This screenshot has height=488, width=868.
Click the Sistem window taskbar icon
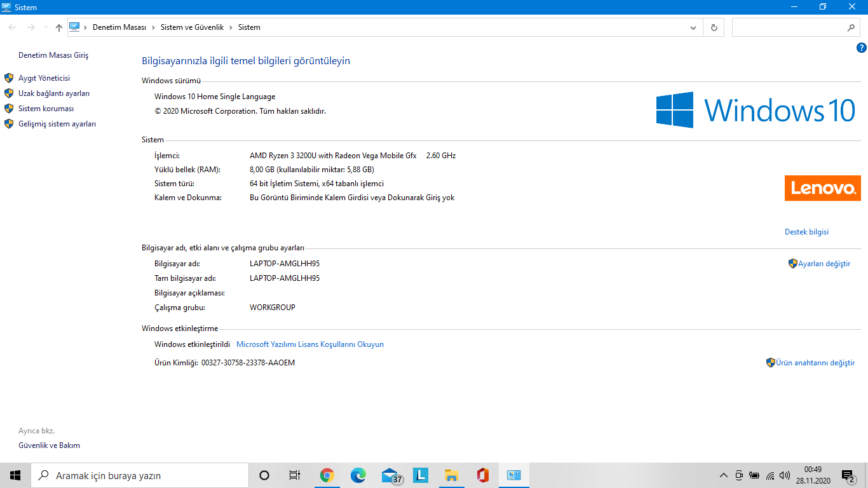pos(513,475)
